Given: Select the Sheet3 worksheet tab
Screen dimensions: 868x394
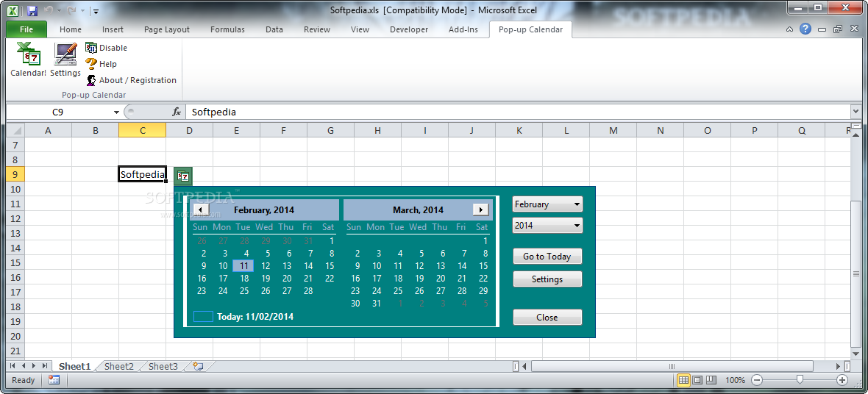Looking at the screenshot, I should coord(163,366).
